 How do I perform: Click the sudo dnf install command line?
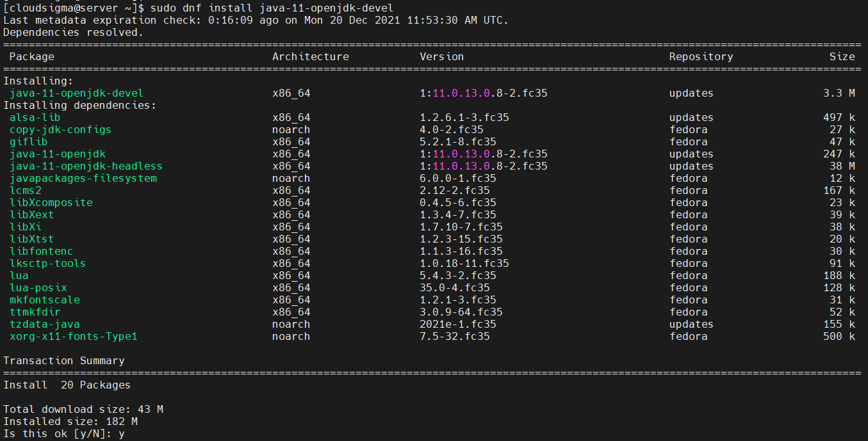(199, 8)
